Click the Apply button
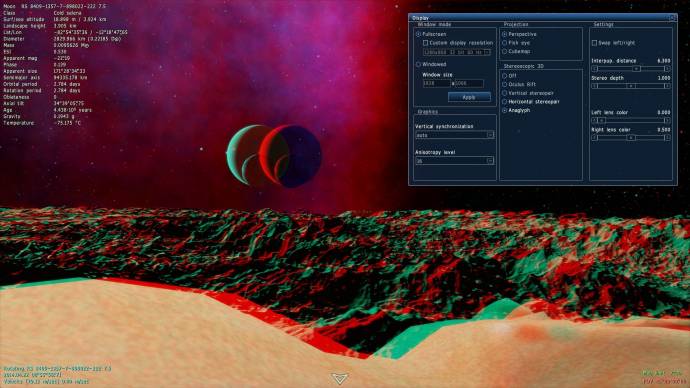Image resolution: width=690 pixels, height=388 pixels. [469, 97]
